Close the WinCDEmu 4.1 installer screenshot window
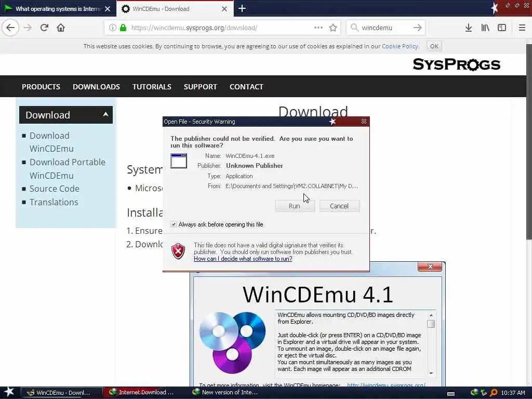Viewport: 532px width, 399px height. [x=430, y=267]
